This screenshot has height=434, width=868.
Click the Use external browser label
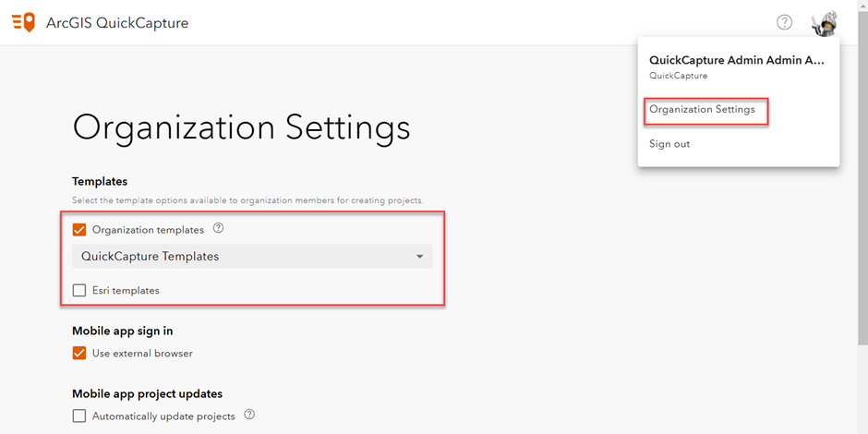coord(142,353)
